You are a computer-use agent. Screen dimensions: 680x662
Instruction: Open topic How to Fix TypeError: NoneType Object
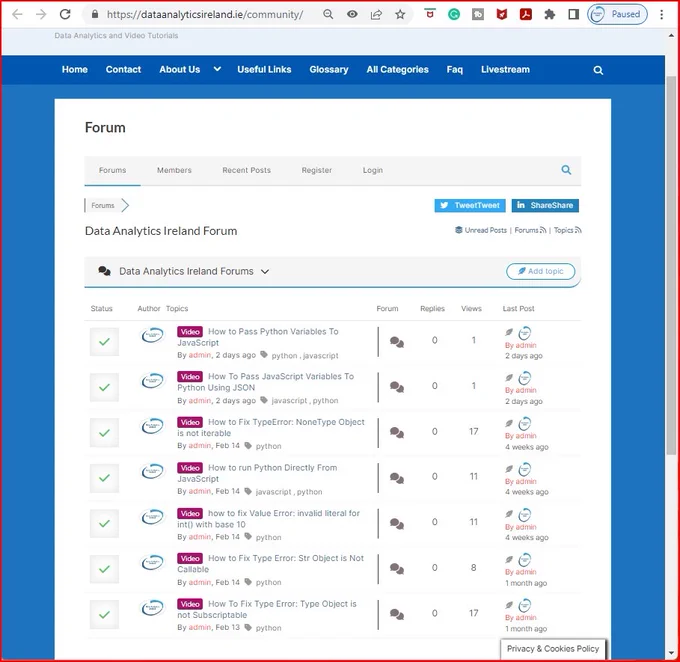(271, 427)
